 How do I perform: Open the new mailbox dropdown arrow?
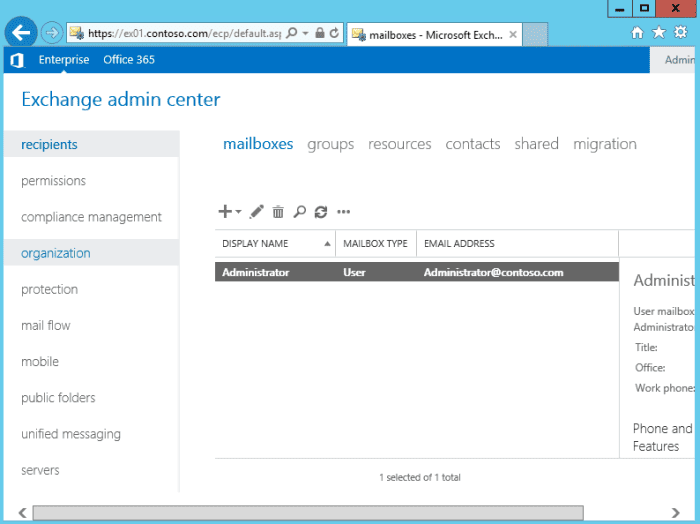(239, 212)
